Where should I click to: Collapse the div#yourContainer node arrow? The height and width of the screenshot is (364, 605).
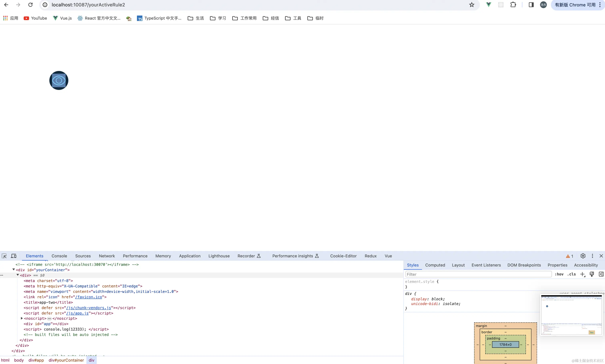pyautogui.click(x=14, y=270)
